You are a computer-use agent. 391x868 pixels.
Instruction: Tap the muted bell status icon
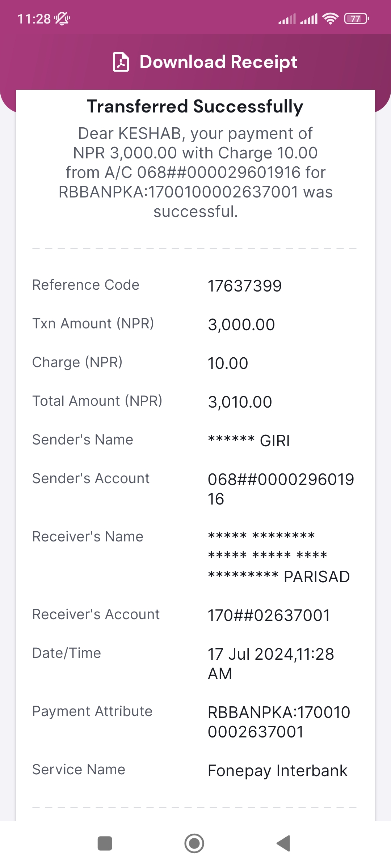click(62, 18)
